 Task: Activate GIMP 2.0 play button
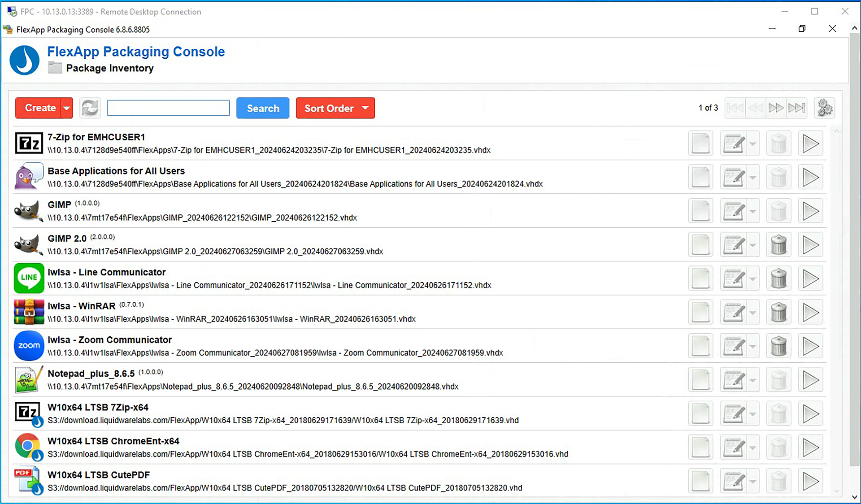[810, 245]
